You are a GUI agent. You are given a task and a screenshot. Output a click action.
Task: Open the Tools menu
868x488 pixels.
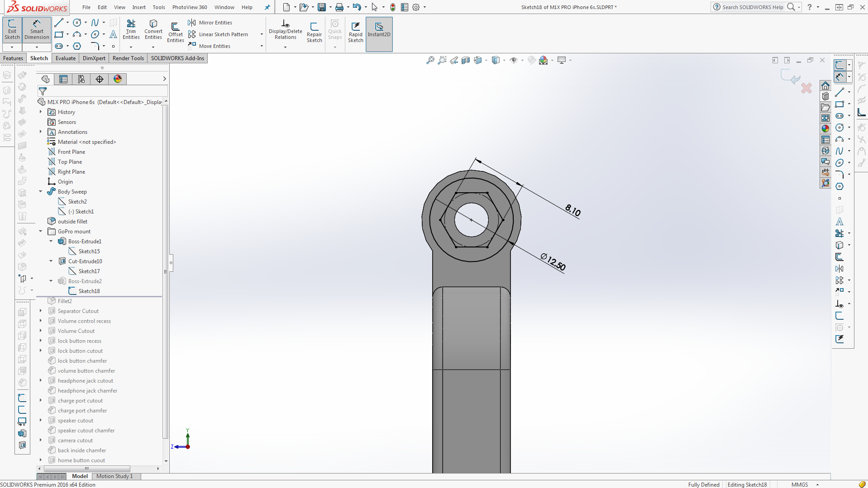(159, 7)
